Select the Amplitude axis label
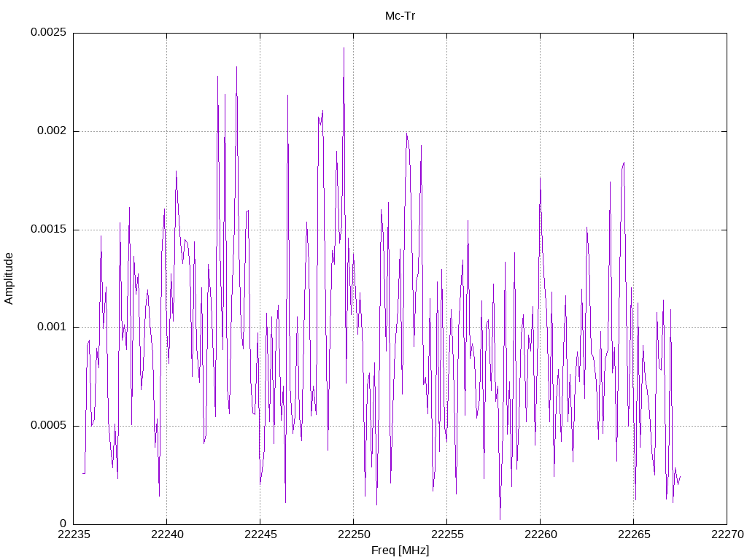This screenshot has height=560, width=747. tap(9, 279)
